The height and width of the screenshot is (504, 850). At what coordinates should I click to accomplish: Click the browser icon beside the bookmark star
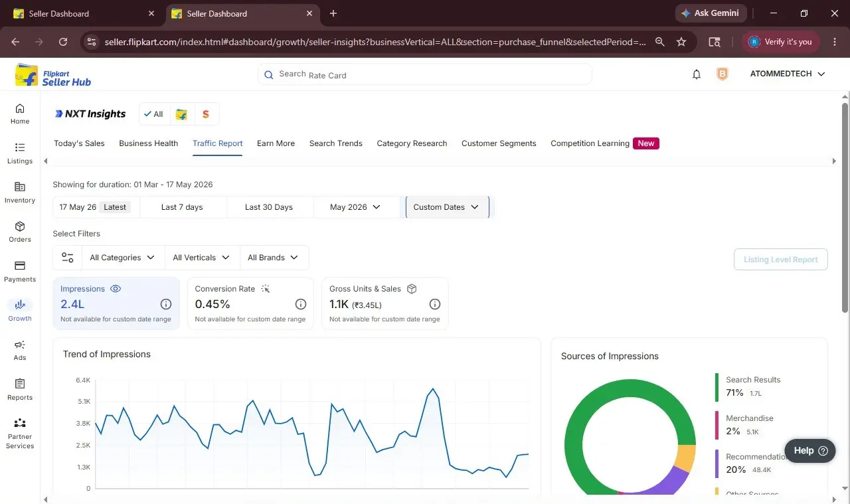tap(715, 42)
